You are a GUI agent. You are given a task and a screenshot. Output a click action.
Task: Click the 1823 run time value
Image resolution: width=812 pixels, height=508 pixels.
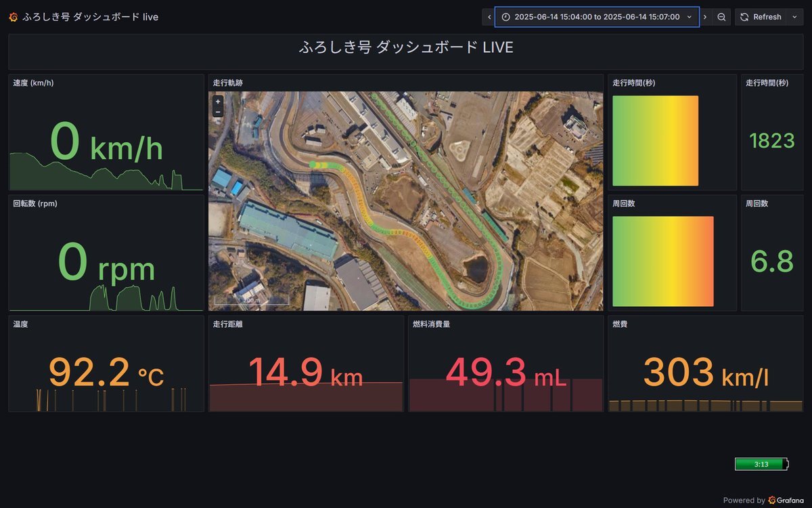(x=772, y=141)
